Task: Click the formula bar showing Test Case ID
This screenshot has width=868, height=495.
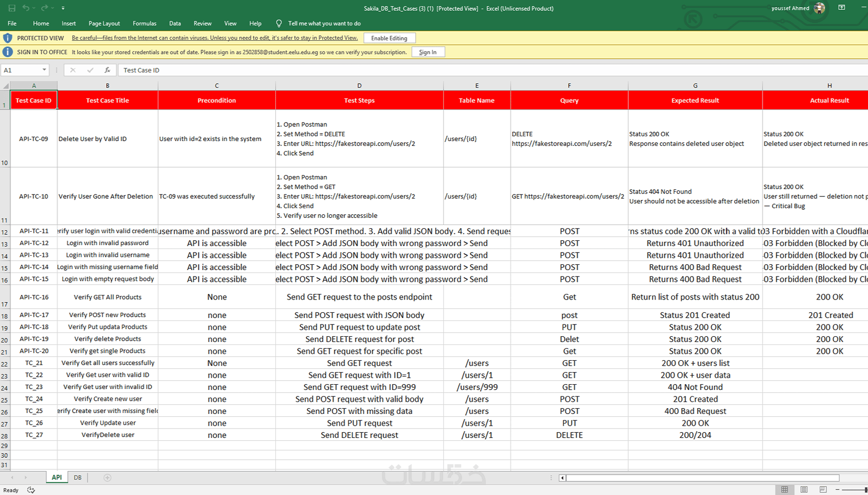Action: pyautogui.click(x=492, y=70)
